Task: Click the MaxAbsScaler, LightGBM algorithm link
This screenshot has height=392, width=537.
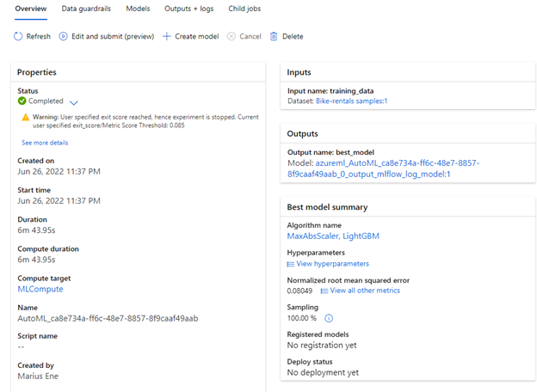Action: point(333,236)
